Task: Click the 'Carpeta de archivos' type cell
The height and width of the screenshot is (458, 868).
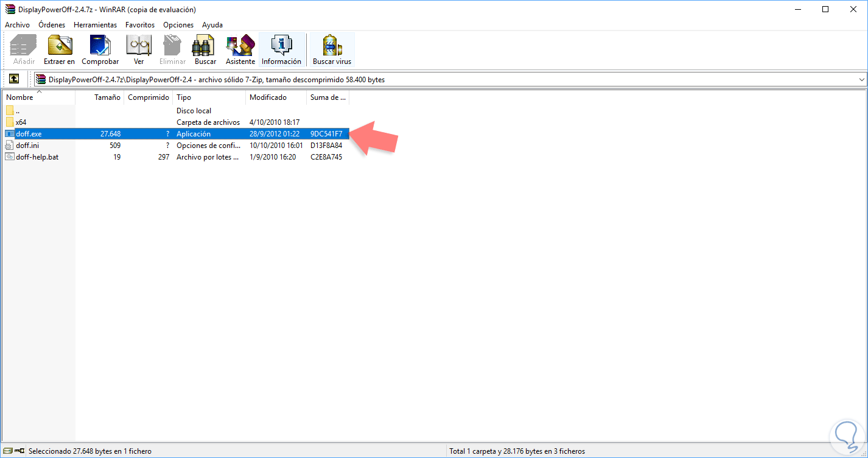Action: click(x=208, y=122)
